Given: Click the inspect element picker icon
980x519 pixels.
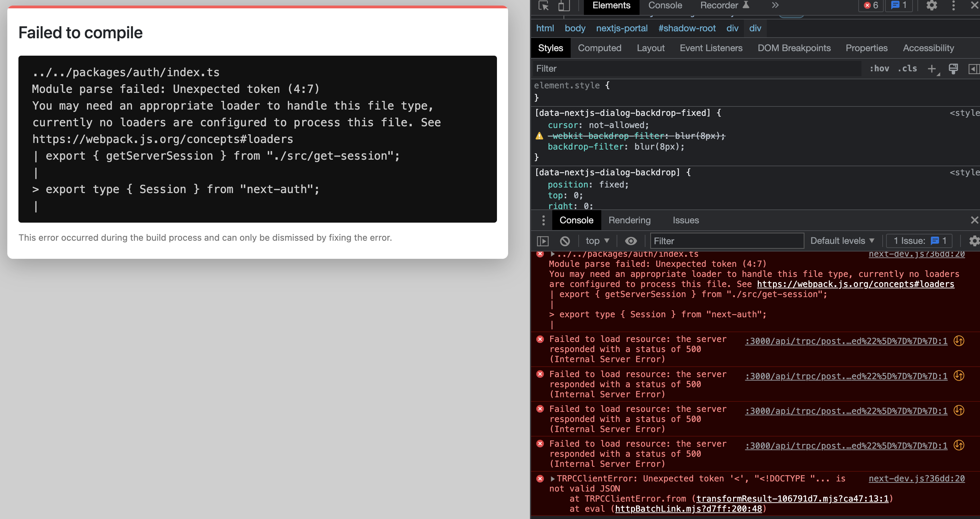Looking at the screenshot, I should click(544, 5).
